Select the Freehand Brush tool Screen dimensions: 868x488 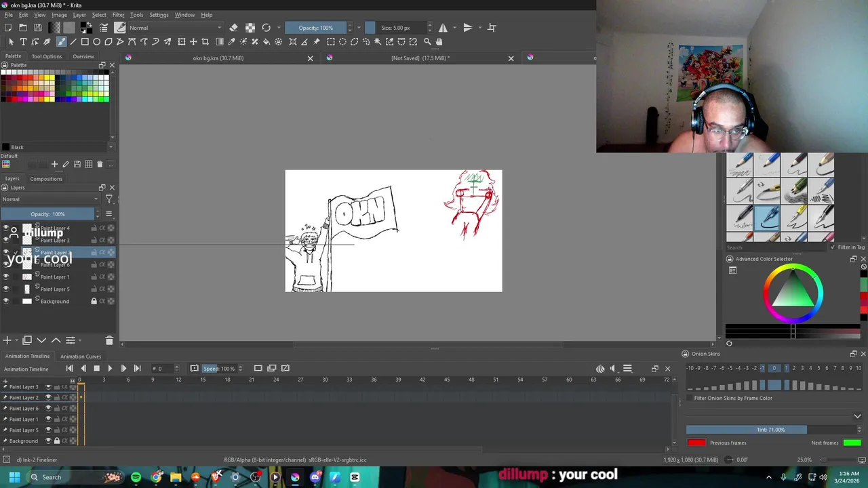[x=61, y=42]
